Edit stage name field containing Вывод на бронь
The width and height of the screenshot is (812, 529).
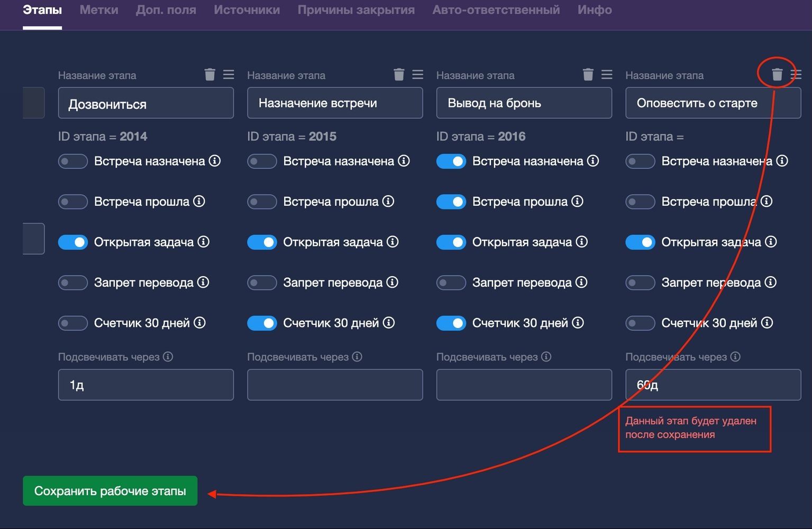pos(524,103)
